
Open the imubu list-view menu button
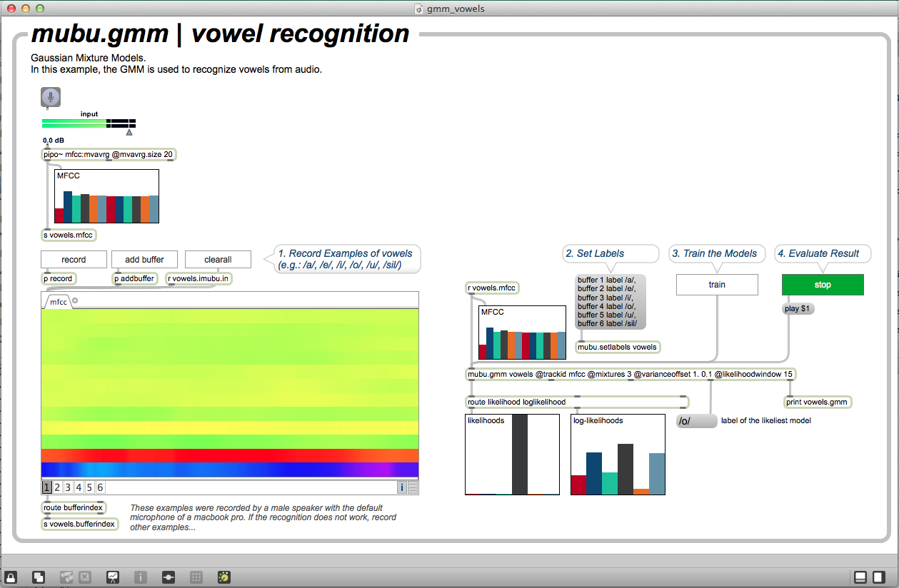click(x=413, y=487)
